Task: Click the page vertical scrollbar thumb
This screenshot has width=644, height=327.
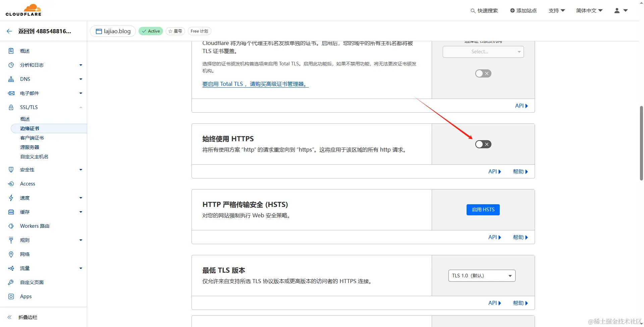Action: 641,143
